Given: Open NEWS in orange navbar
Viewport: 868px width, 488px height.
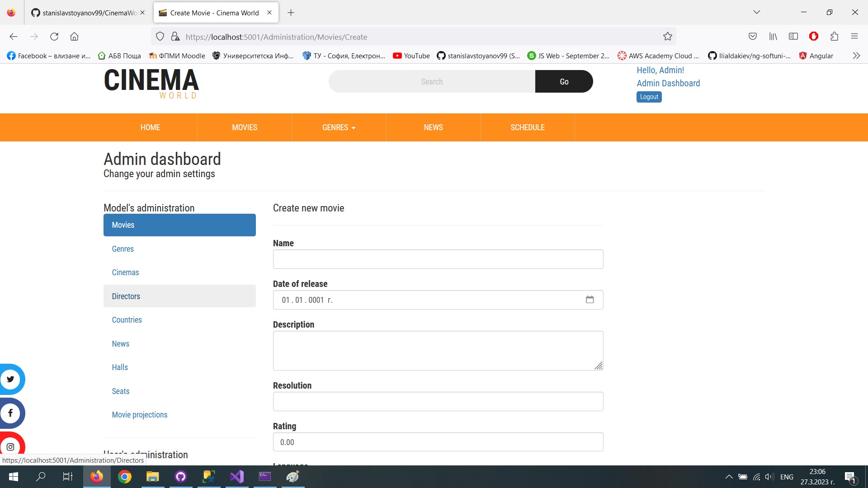Looking at the screenshot, I should (433, 127).
